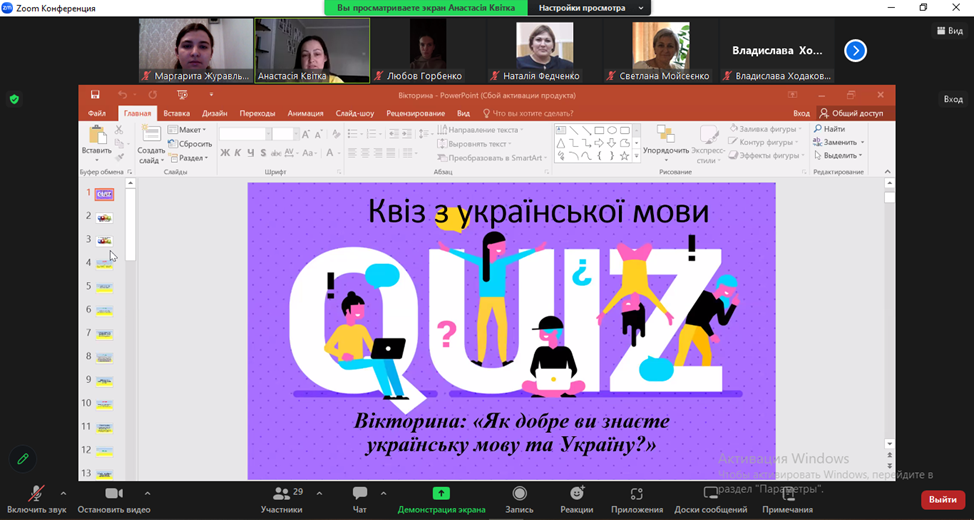The width and height of the screenshot is (974, 520).
Task: Expand participants options arrow
Action: coord(319,493)
